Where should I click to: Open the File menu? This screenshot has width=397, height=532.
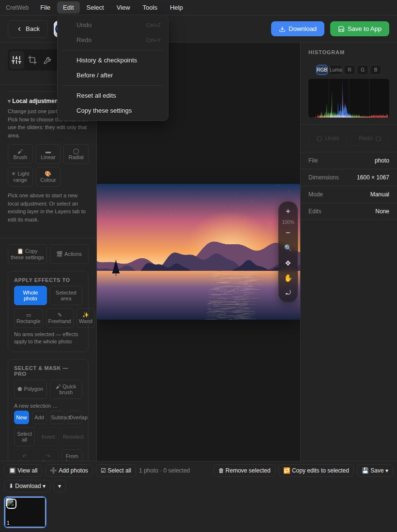point(45,7)
